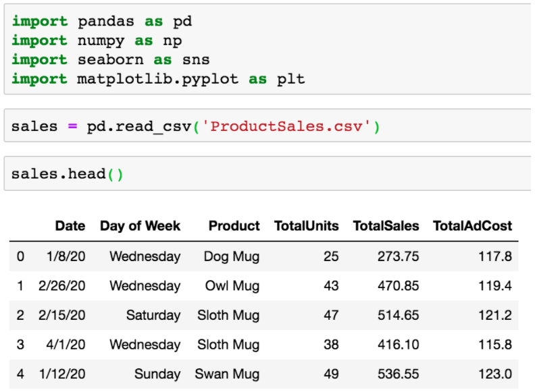This screenshot has height=392, width=535.
Task: Click the 123.0 TotalAdCost value
Action: [x=495, y=374]
